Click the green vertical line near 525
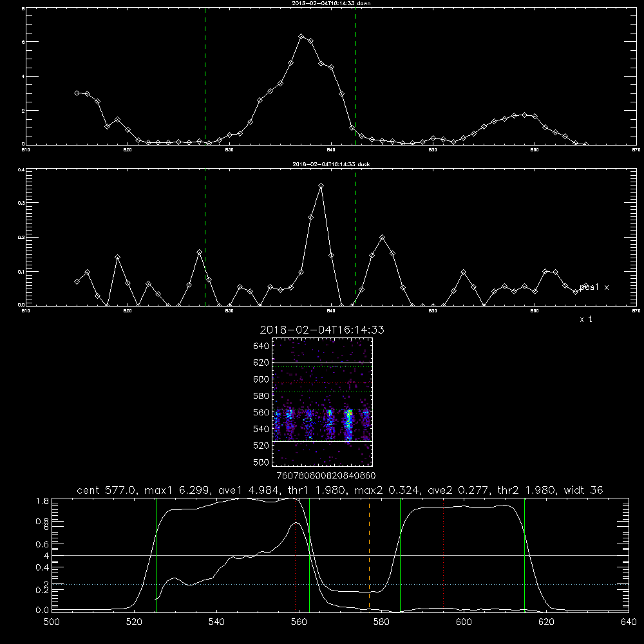Viewport: 644px width, 644px height. 156,555
